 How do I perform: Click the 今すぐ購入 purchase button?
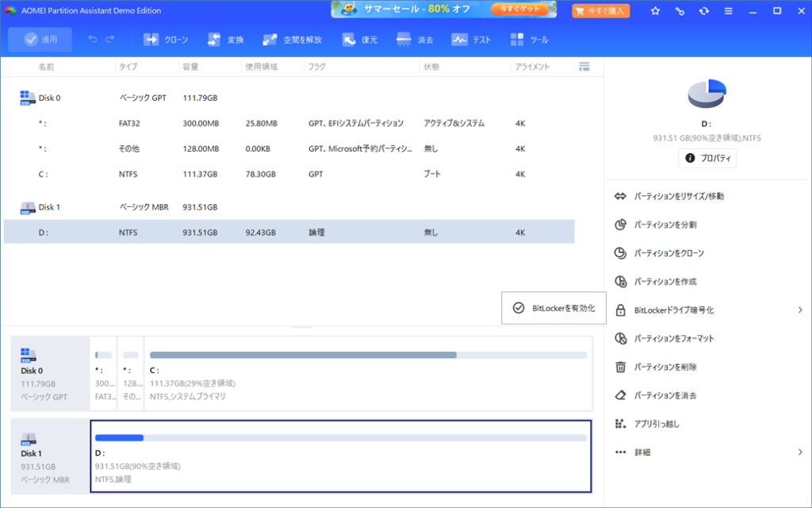tap(601, 10)
